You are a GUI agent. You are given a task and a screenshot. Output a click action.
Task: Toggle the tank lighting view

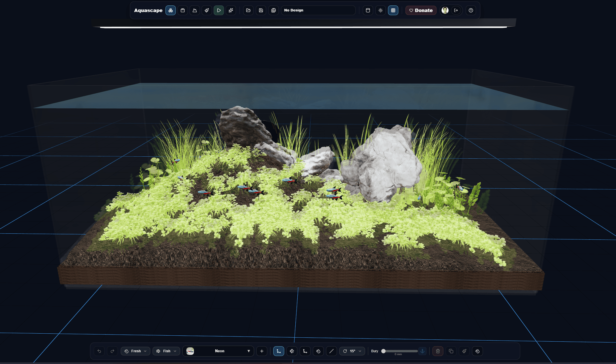click(381, 10)
